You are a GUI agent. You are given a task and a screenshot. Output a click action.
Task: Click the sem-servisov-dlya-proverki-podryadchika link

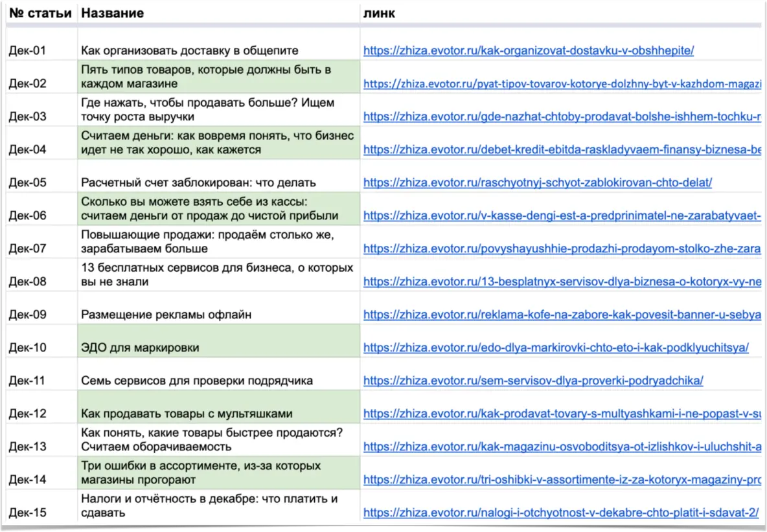tap(532, 381)
